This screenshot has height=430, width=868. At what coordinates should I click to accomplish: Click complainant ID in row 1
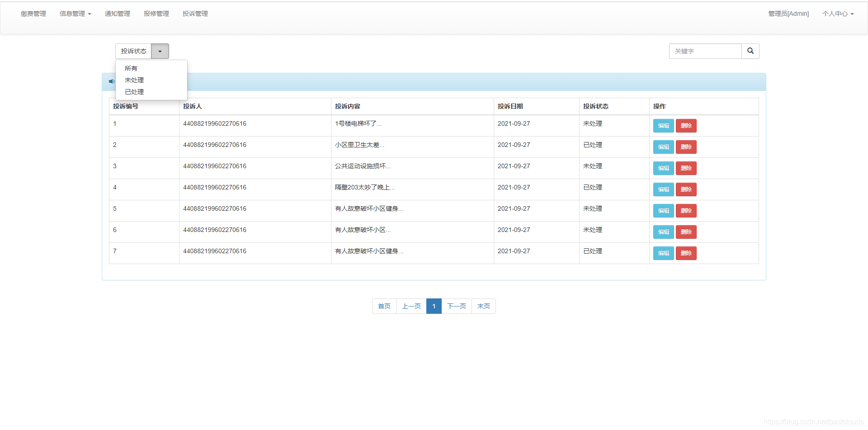point(215,123)
